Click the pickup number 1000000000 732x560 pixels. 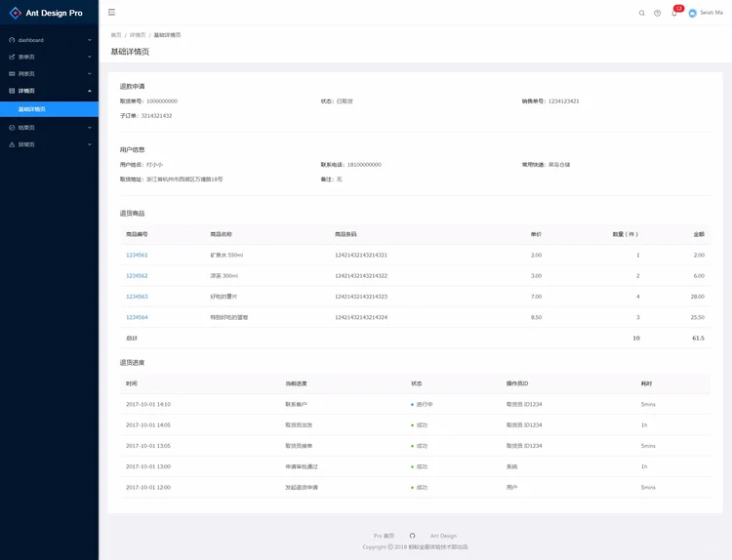[162, 101]
